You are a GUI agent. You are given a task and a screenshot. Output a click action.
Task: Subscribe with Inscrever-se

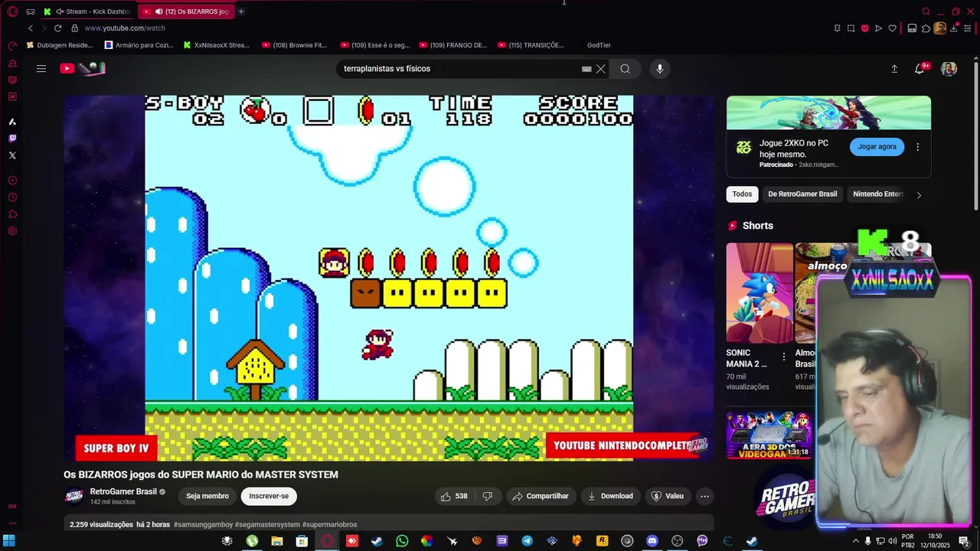click(x=269, y=496)
